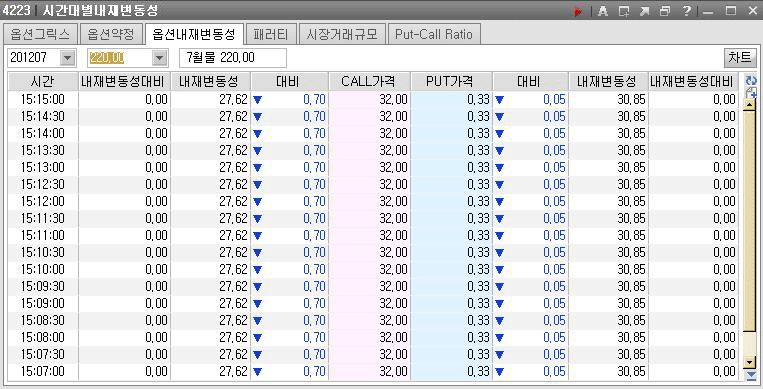Click the red pin icon in title bar
Screen dimensions: 763x389
coord(579,11)
